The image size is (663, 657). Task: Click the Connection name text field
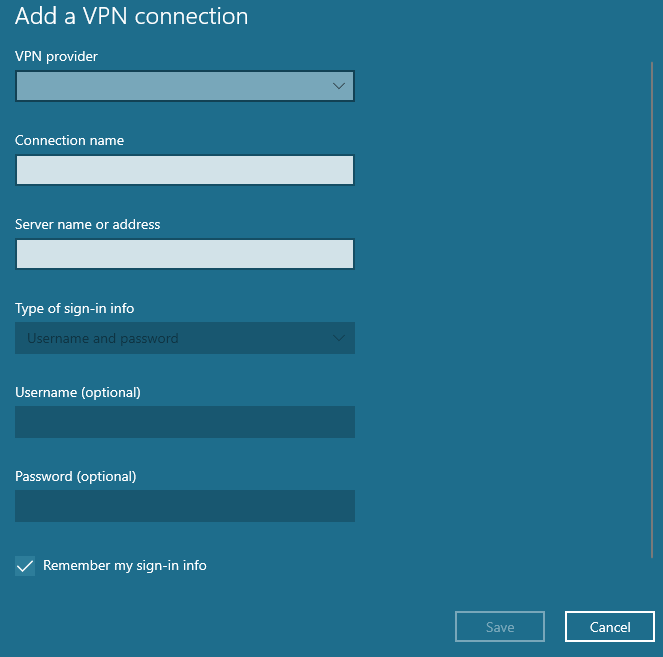[x=184, y=171]
